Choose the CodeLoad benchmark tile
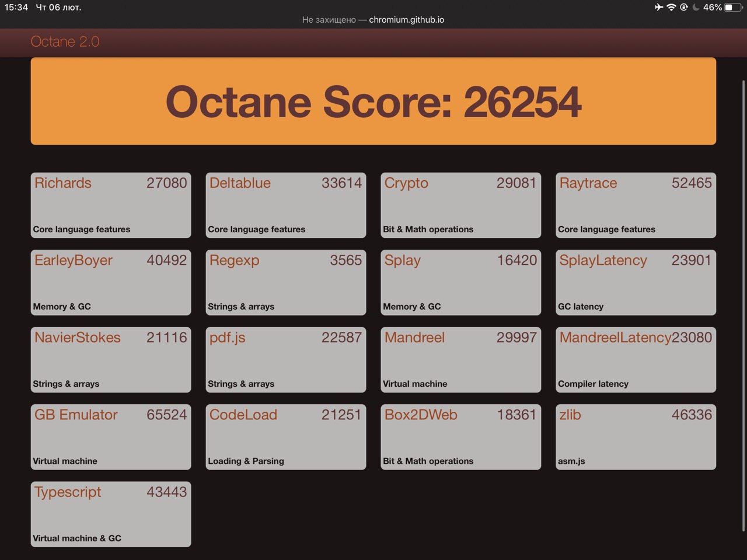Image resolution: width=747 pixels, height=560 pixels. pos(286,437)
